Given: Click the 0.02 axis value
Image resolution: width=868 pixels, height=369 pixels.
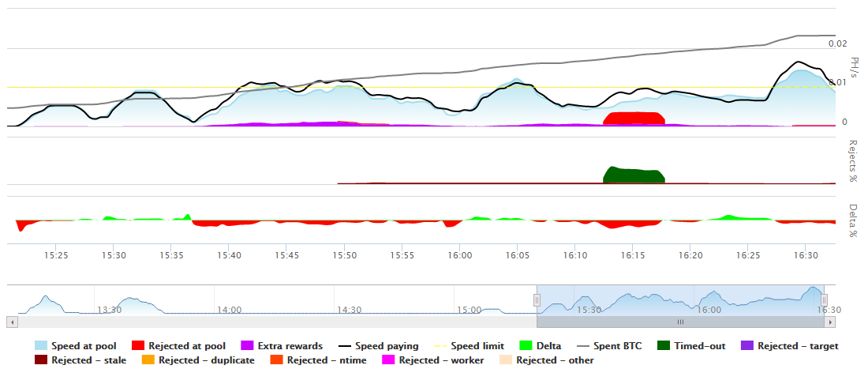Looking at the screenshot, I should (837, 43).
